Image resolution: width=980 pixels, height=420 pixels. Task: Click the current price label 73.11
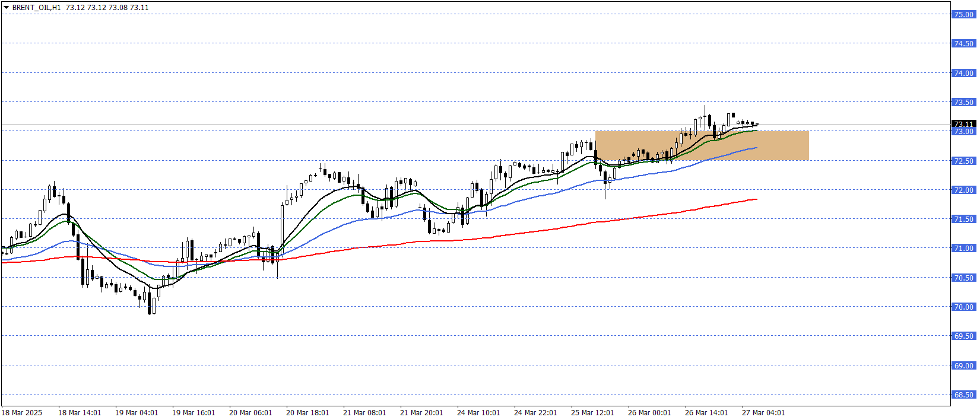(x=964, y=124)
